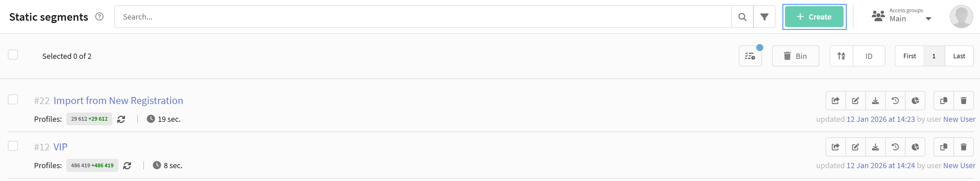980x181 pixels.
Task: Open the VIP segment report chart icon
Action: click(x=915, y=147)
